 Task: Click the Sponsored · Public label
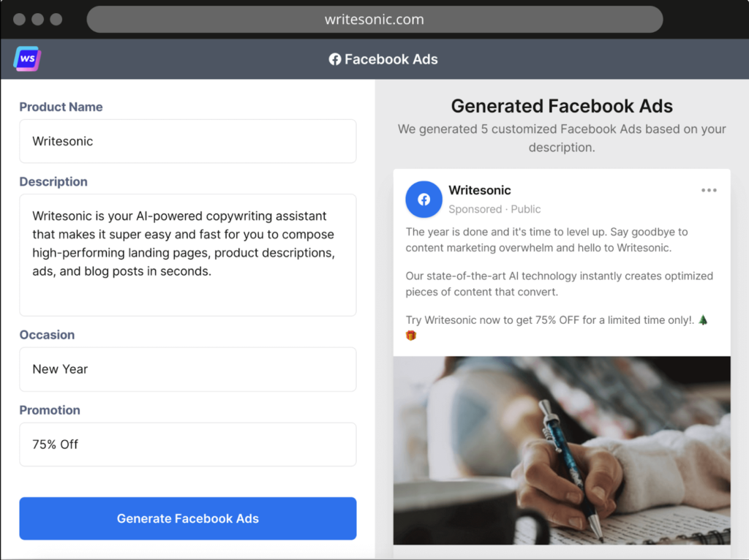point(494,209)
